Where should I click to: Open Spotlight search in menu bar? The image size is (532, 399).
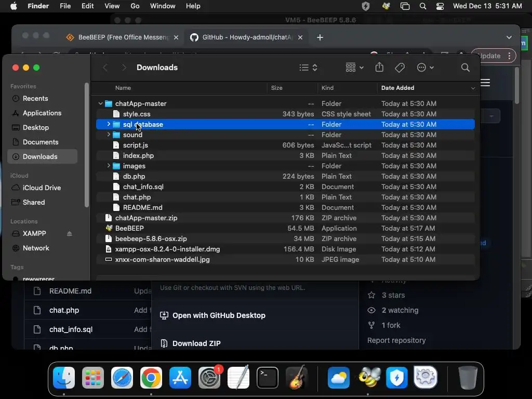(423, 6)
